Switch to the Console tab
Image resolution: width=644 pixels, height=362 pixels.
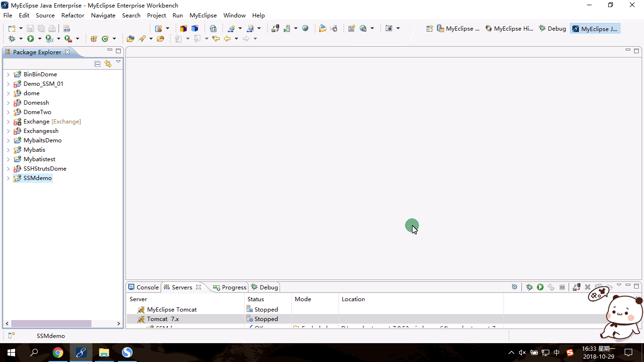tap(143, 287)
